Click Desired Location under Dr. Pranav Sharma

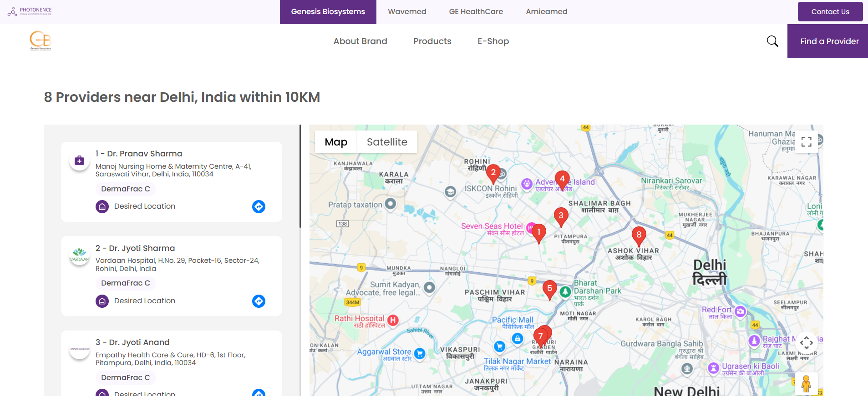[x=145, y=206]
